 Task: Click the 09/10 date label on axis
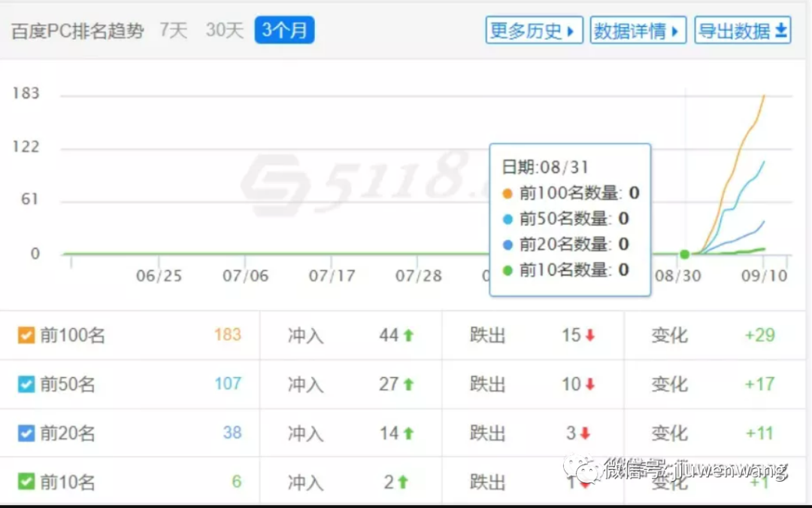765,275
